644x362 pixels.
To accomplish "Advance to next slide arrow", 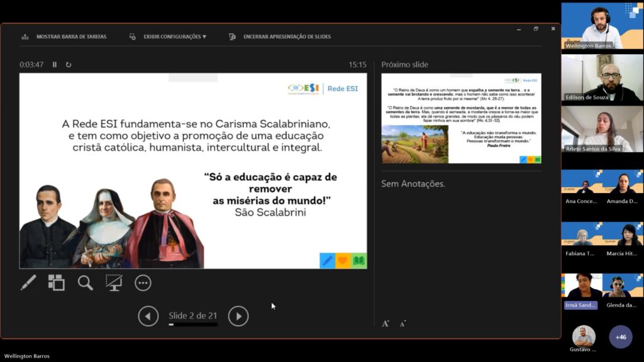I will point(238,316).
